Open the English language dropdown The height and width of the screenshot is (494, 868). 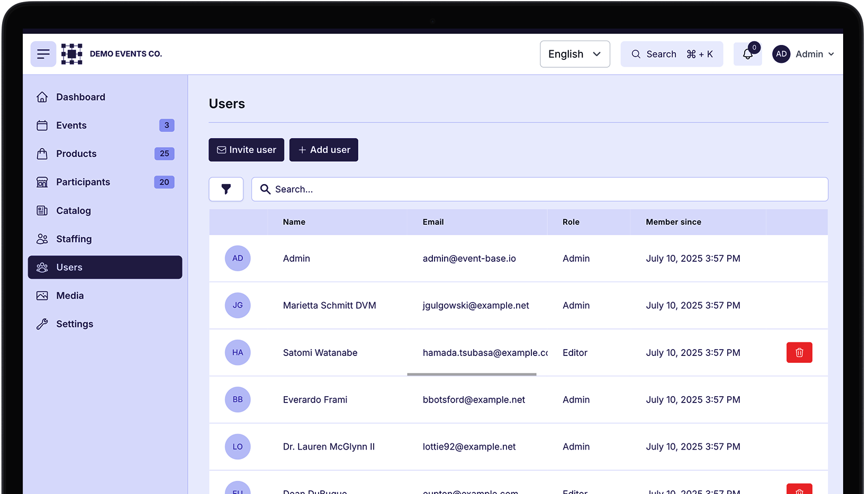click(575, 54)
